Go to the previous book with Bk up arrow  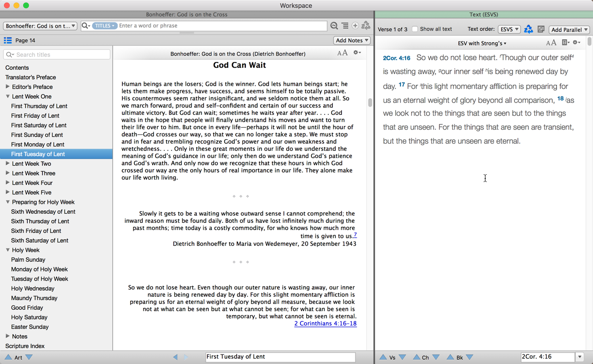point(450,357)
